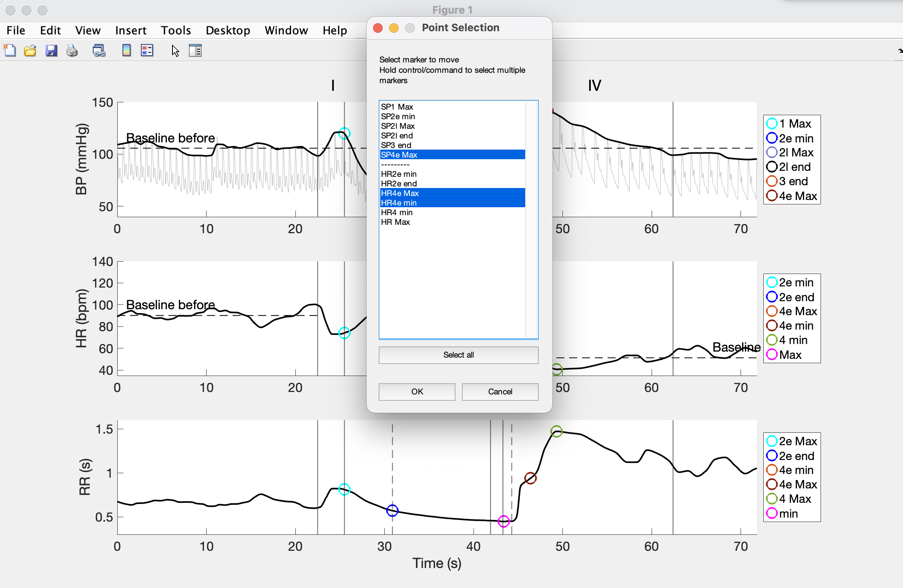Click Cancel in Point Selection dialog
The image size is (903, 588).
500,392
